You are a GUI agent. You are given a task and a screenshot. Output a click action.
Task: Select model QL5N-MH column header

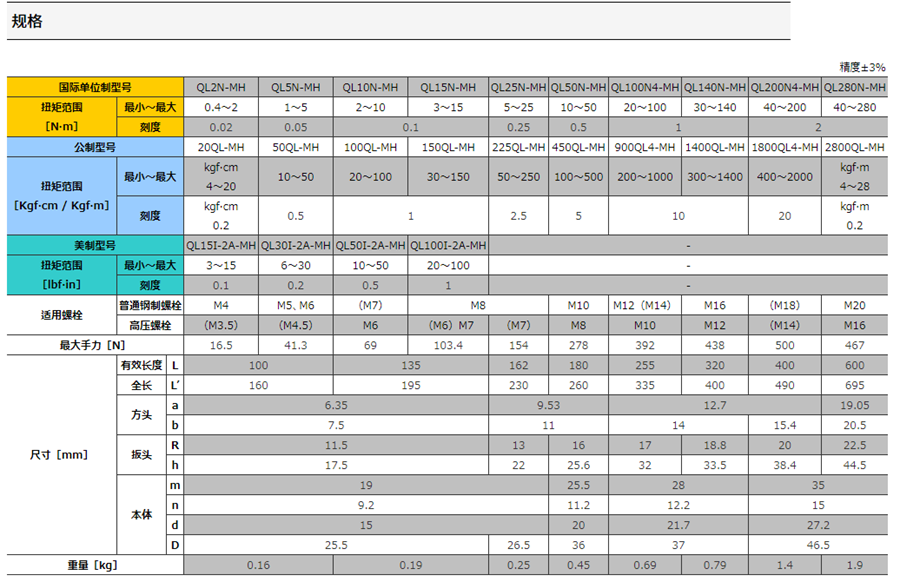[x=296, y=87]
